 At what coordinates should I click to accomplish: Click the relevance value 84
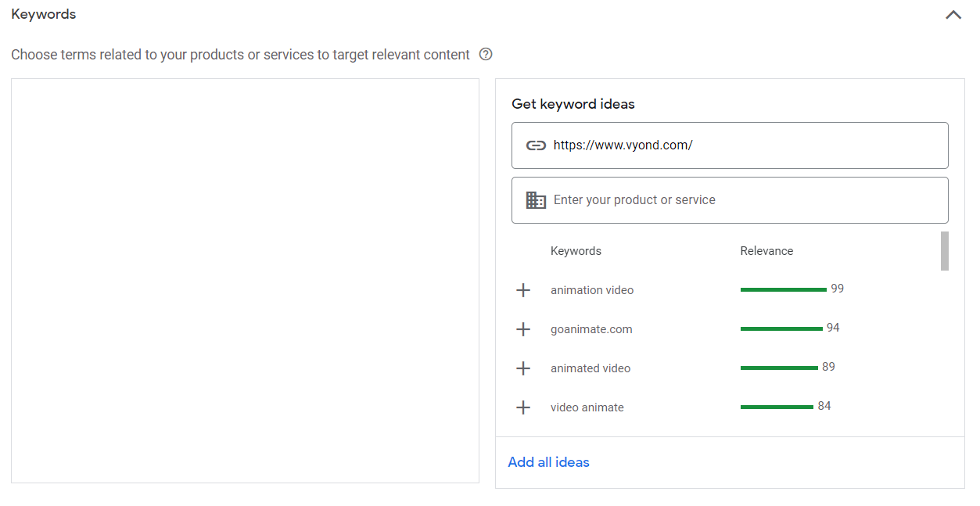point(824,406)
